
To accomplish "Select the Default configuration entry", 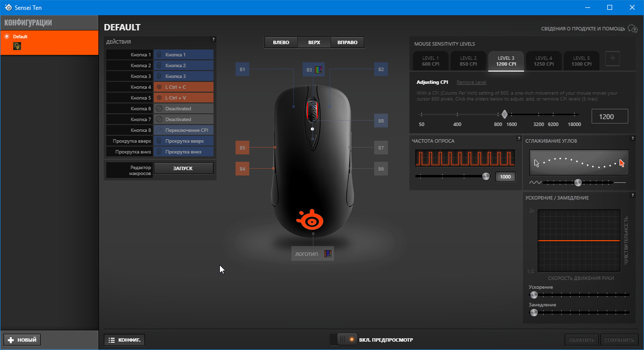I will pyautogui.click(x=49, y=42).
